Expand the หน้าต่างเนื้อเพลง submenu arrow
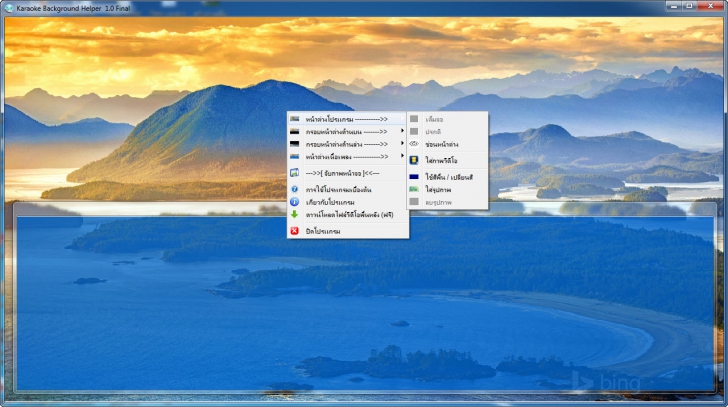Image resolution: width=728 pixels, height=407 pixels. pyautogui.click(x=402, y=156)
